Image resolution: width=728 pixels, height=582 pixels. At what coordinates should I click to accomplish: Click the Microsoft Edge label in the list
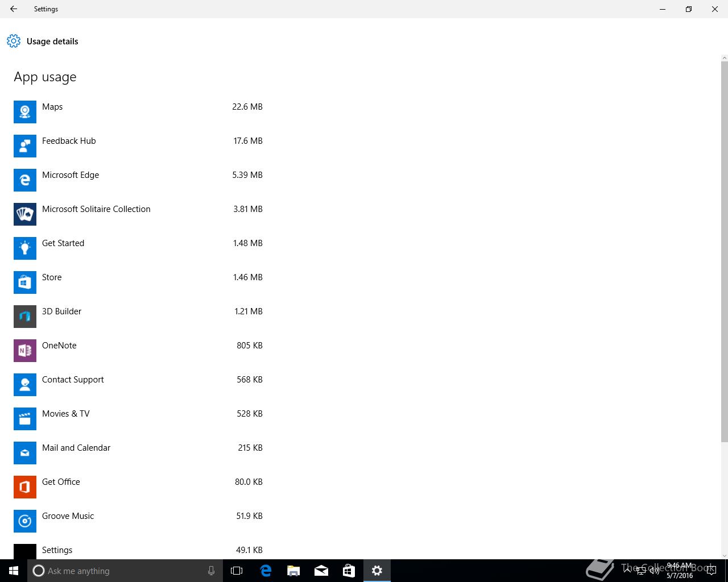[71, 175]
